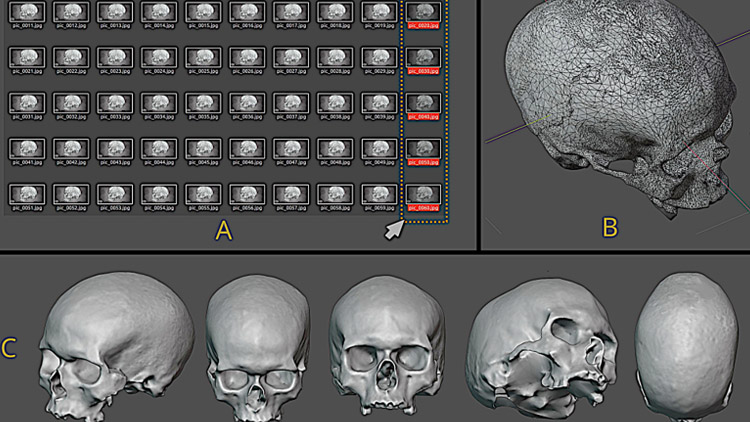Click highlighted pic_0040.jpg file
The width and height of the screenshot is (750, 422).
(x=422, y=103)
